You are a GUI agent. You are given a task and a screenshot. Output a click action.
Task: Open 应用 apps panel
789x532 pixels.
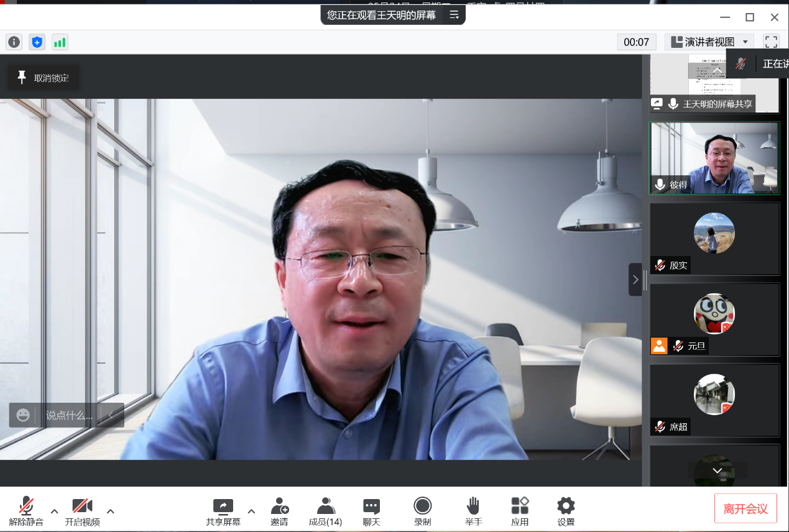tap(520, 511)
